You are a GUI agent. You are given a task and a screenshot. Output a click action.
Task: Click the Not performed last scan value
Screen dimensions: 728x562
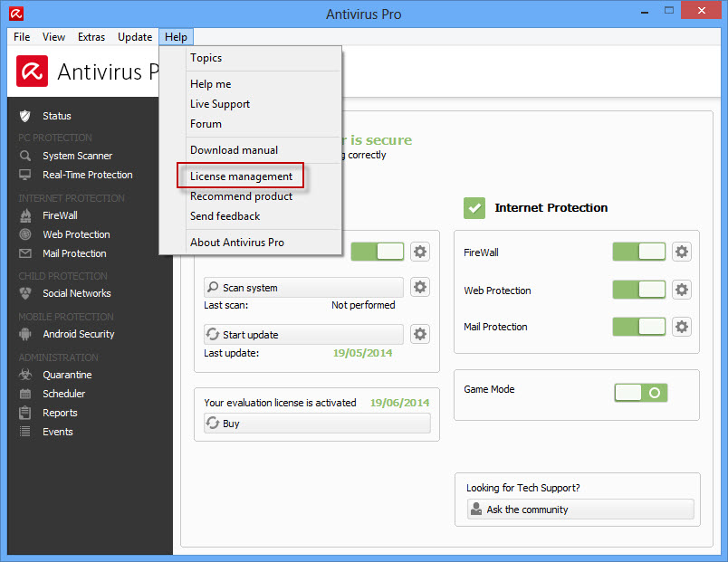pos(363,305)
